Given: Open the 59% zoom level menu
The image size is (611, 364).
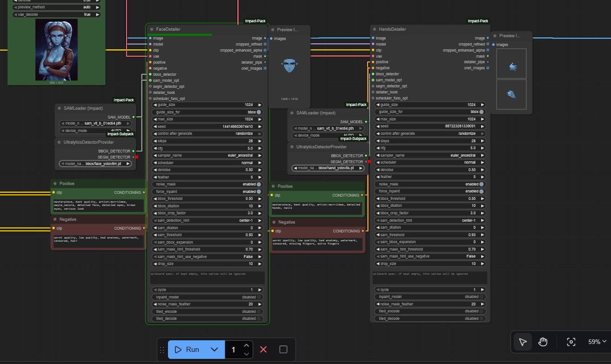Looking at the screenshot, I should coord(597,342).
